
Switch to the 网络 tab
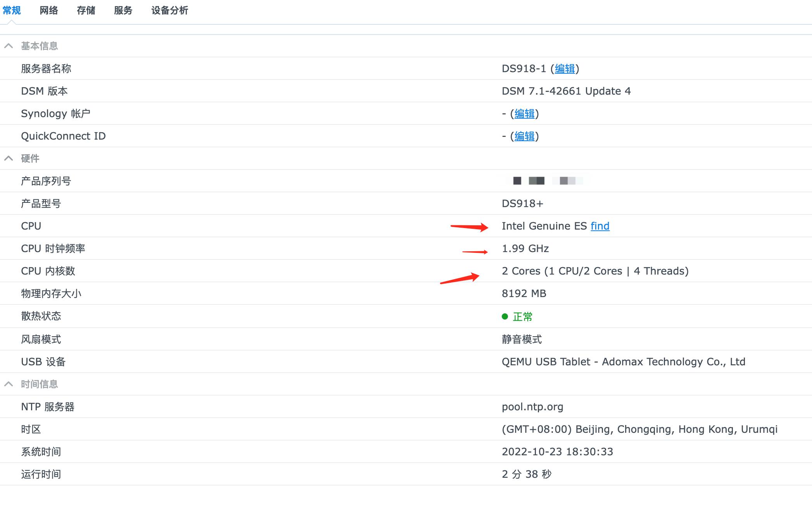[x=48, y=10]
